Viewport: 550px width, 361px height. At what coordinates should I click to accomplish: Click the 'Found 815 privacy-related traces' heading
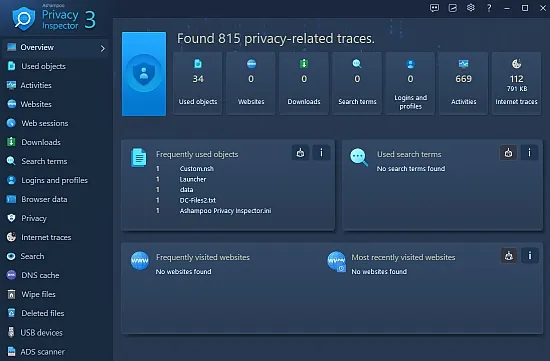(276, 39)
